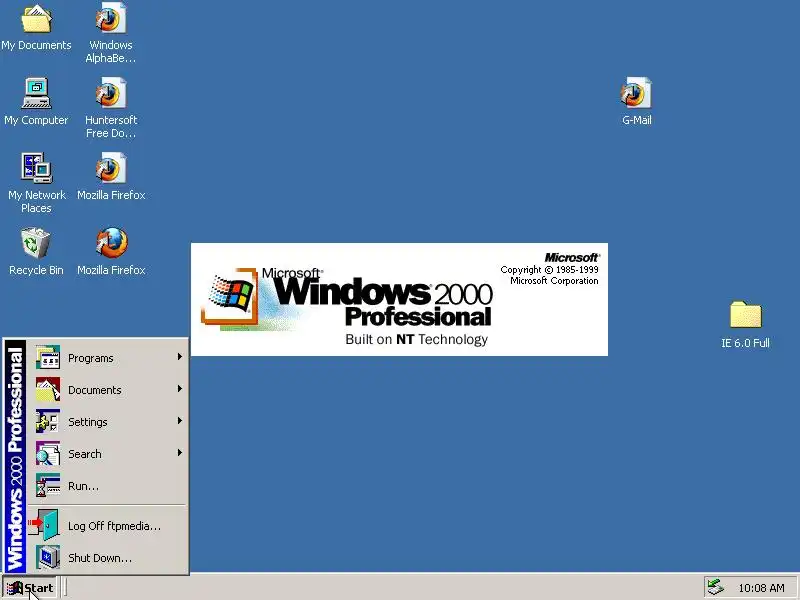Screen dimensions: 800x600
Task: Expand the Search submenu arrow
Action: pos(180,453)
